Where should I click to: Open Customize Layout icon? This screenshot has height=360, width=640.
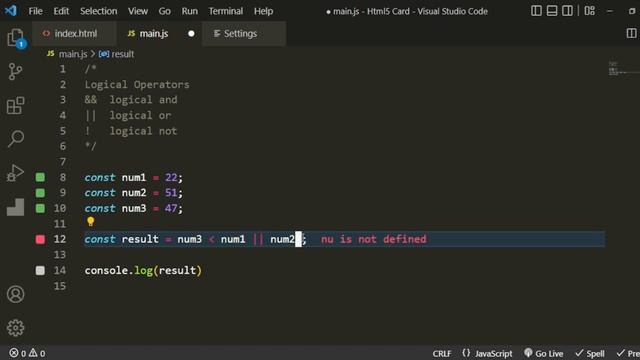(589, 11)
